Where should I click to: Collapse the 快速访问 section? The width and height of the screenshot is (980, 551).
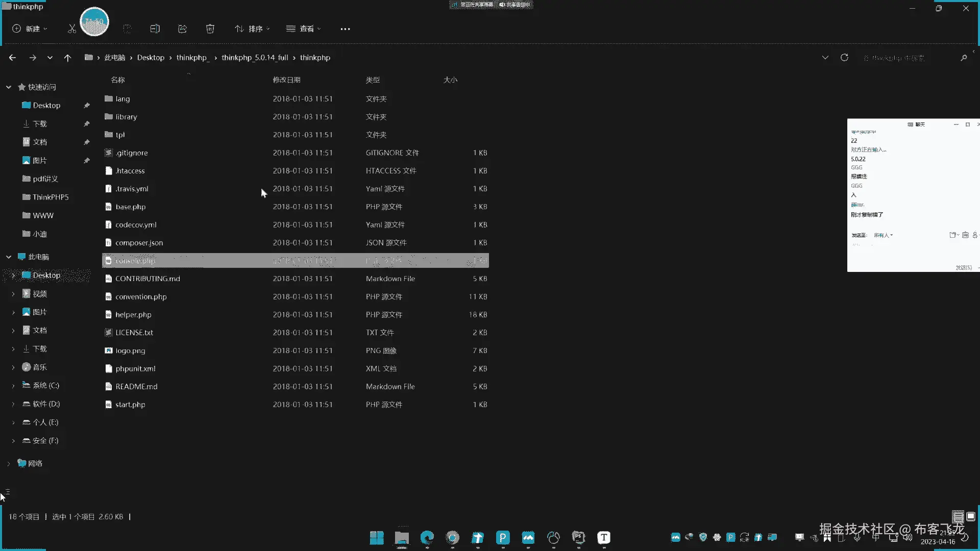pos(9,87)
